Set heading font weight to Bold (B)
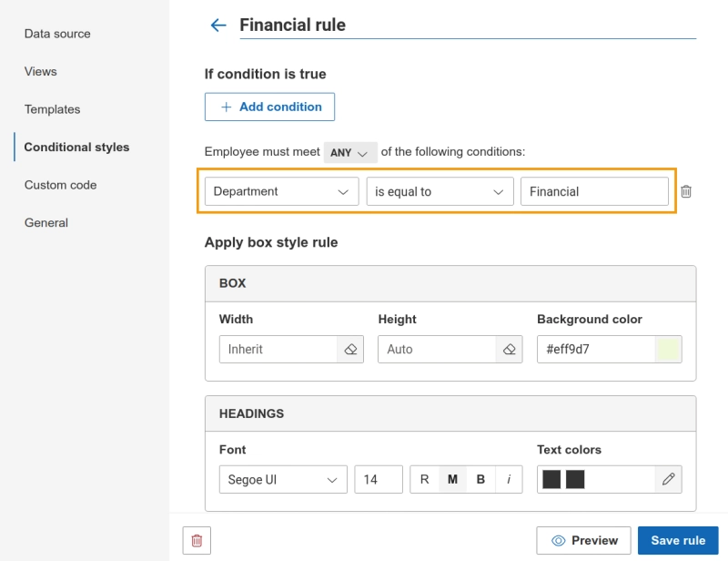Screen dimensions: 728x561 coord(481,479)
